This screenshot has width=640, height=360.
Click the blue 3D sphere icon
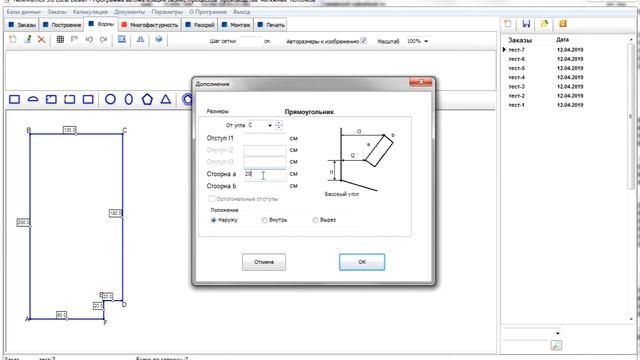coord(159,39)
